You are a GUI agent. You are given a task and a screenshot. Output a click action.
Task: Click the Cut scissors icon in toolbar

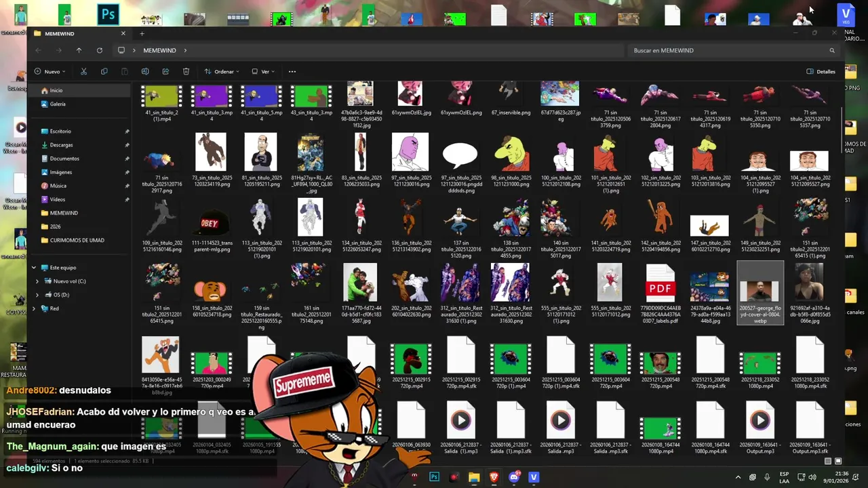pyautogui.click(x=83, y=71)
